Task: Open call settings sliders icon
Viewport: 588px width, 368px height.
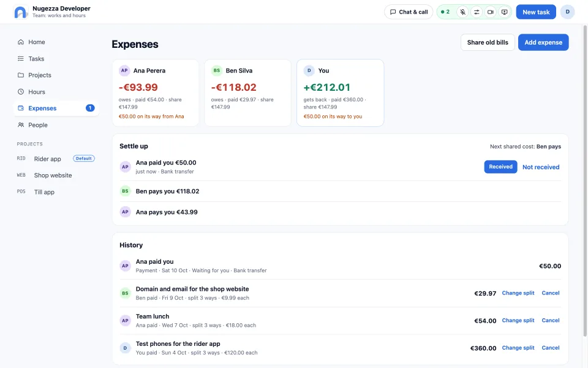Action: coord(477,12)
